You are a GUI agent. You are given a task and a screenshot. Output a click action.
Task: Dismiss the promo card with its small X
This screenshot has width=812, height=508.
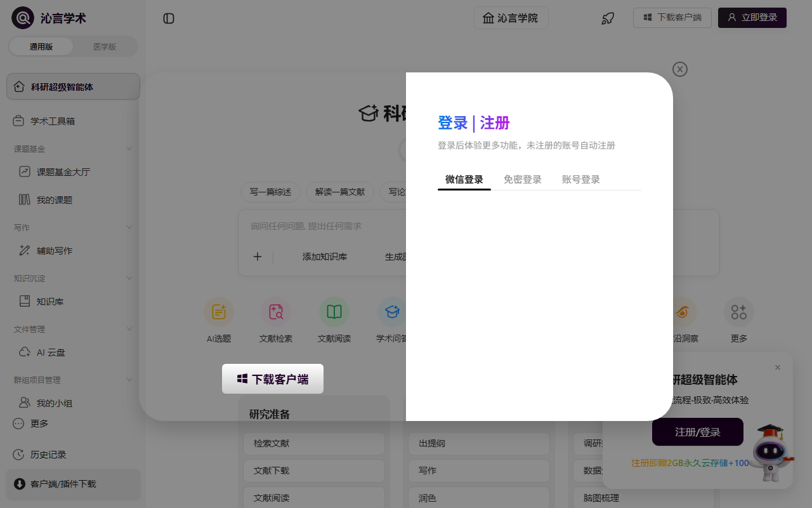(x=778, y=367)
